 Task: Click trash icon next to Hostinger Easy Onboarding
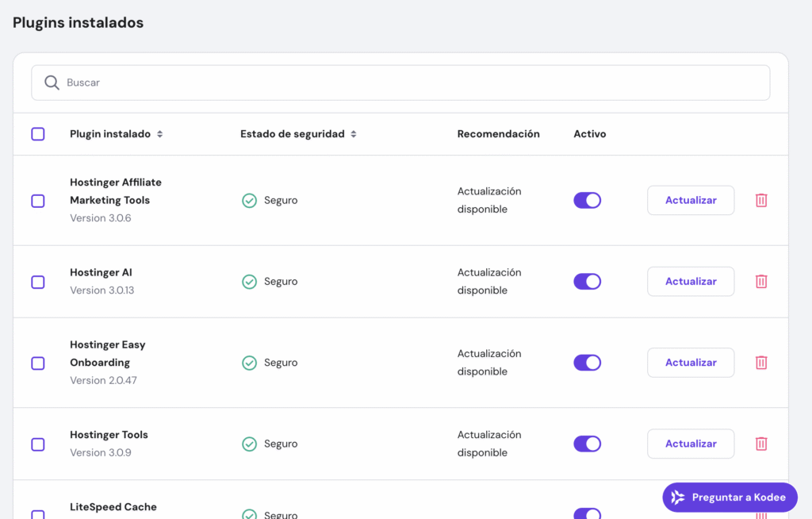click(760, 362)
